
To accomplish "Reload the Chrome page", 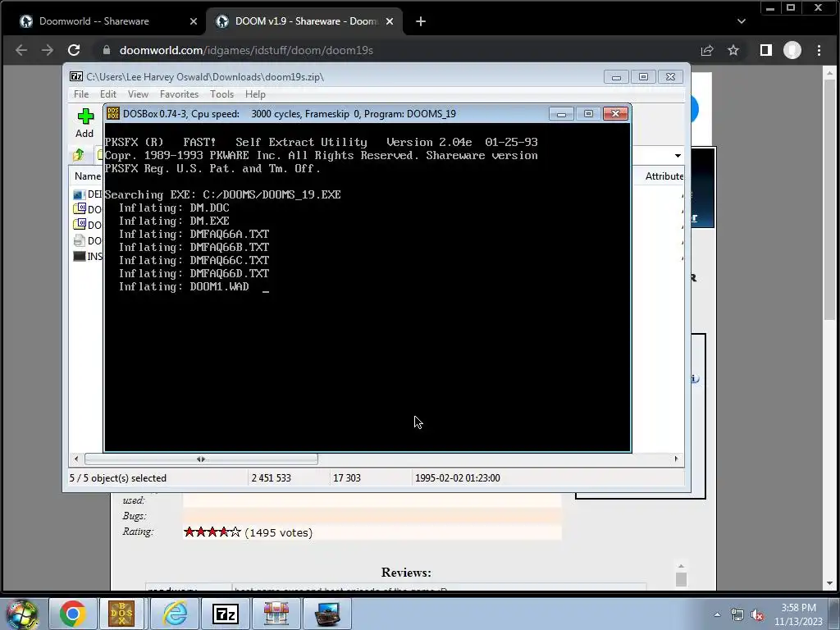I will point(74,50).
